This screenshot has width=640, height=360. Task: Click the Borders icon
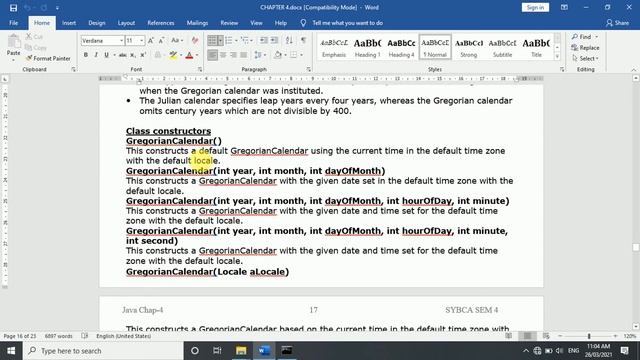(293, 55)
